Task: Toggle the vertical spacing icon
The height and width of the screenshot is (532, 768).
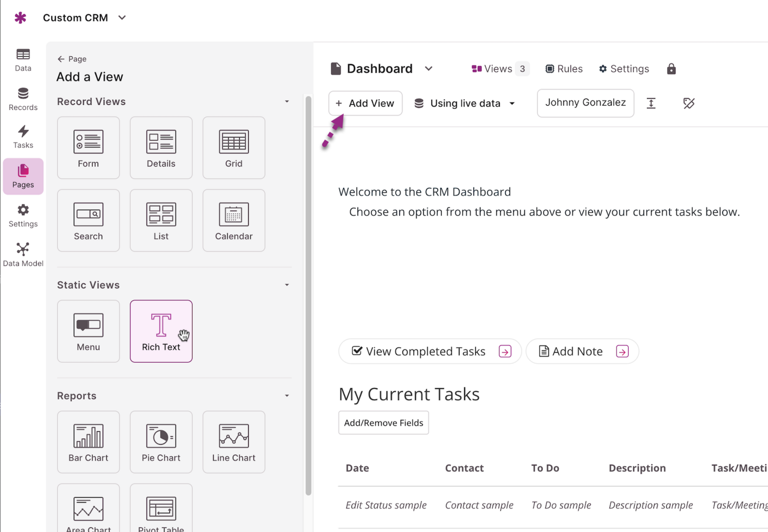Action: click(x=651, y=103)
